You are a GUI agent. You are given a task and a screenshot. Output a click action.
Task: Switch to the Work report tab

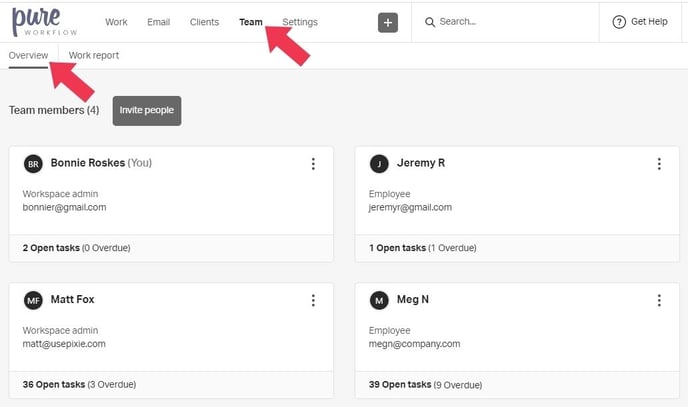pyautogui.click(x=94, y=56)
